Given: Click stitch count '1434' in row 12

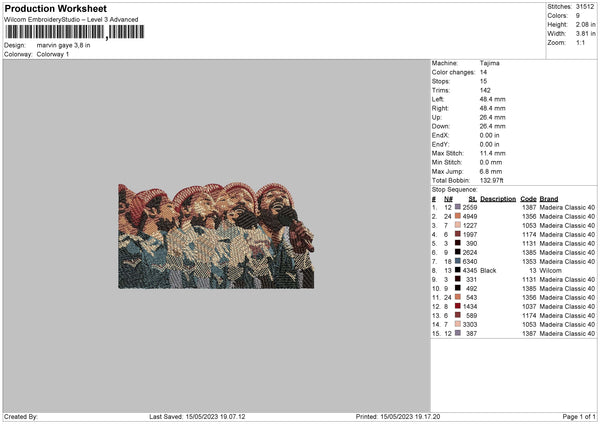Looking at the screenshot, I should pyautogui.click(x=470, y=307).
